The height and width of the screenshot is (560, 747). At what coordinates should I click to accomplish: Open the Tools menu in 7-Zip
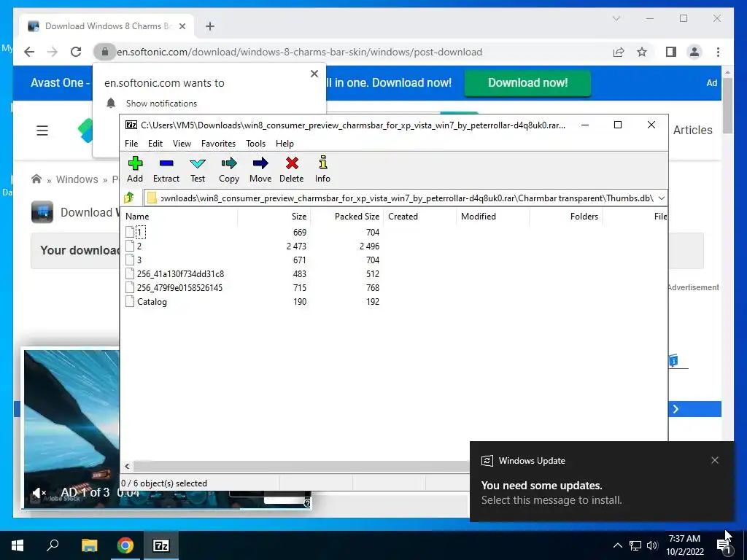[256, 144]
